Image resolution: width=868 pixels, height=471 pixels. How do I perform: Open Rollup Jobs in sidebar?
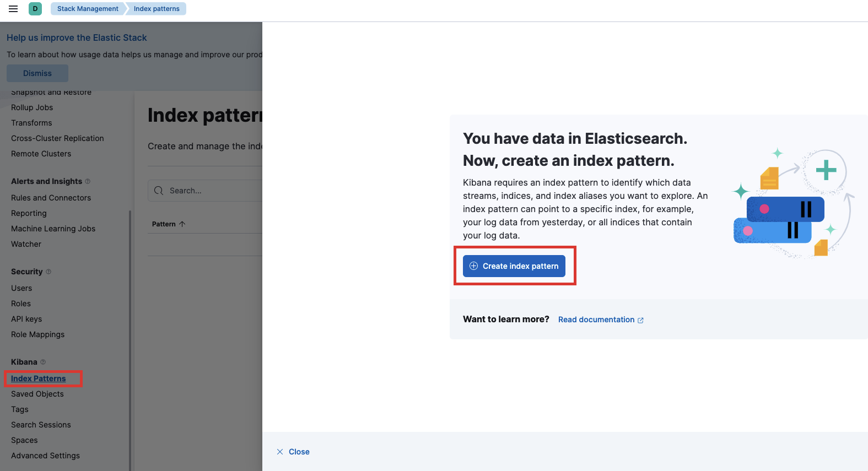tap(32, 107)
